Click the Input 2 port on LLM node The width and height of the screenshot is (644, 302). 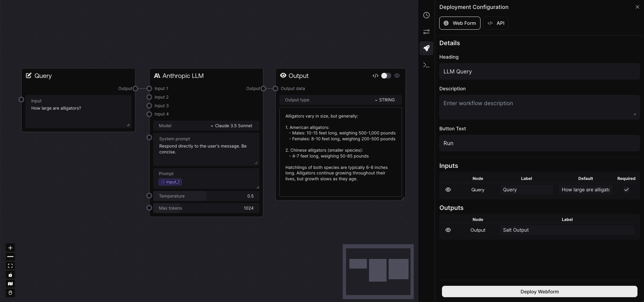click(x=149, y=97)
